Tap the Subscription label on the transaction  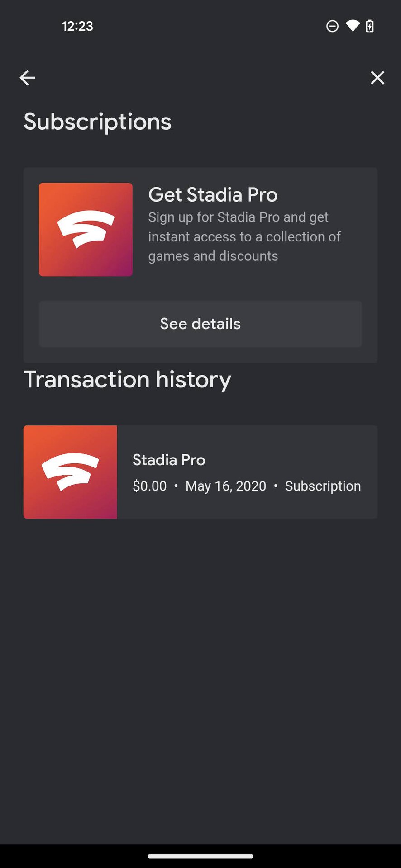coord(323,486)
